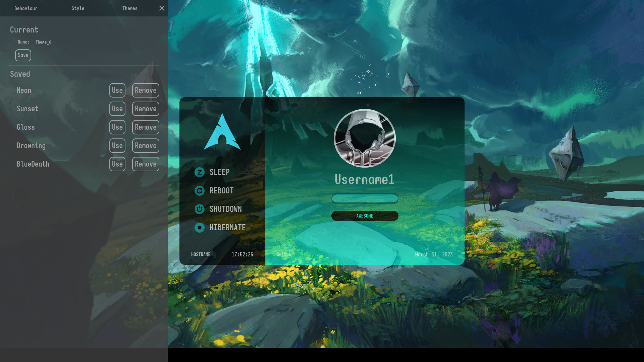Use the BlueDeath theme
644x362 pixels.
pyautogui.click(x=117, y=164)
